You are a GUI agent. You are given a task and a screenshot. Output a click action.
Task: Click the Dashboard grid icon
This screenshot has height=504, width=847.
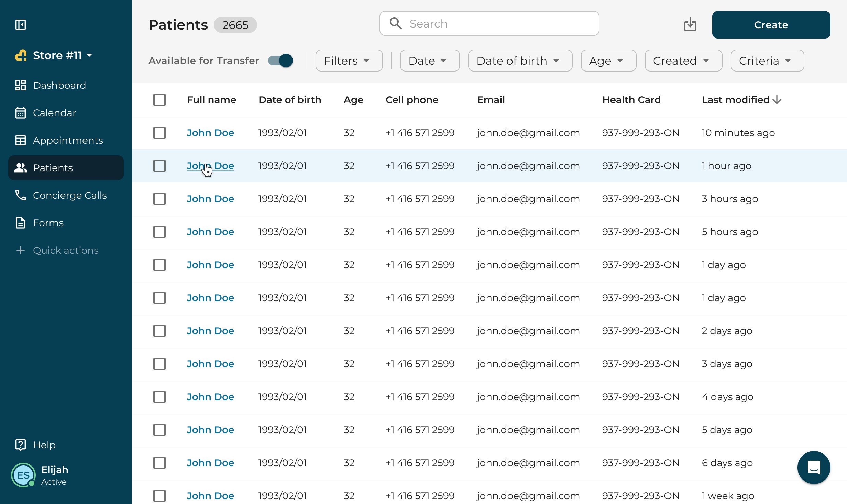[x=21, y=85]
